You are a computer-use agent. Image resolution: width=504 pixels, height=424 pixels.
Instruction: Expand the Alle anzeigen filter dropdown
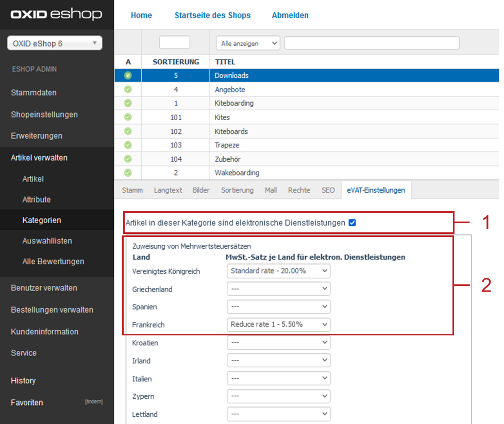click(247, 43)
